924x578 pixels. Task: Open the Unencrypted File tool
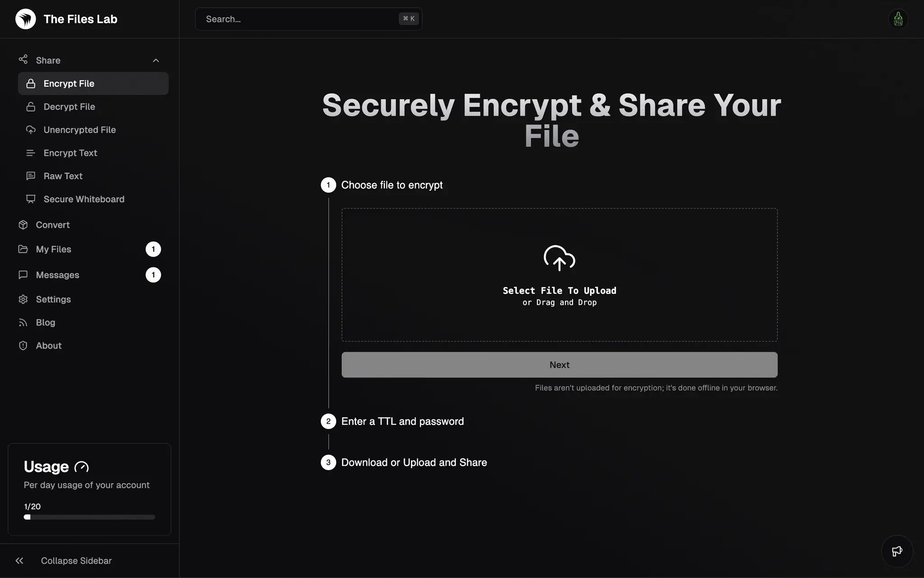(x=80, y=129)
